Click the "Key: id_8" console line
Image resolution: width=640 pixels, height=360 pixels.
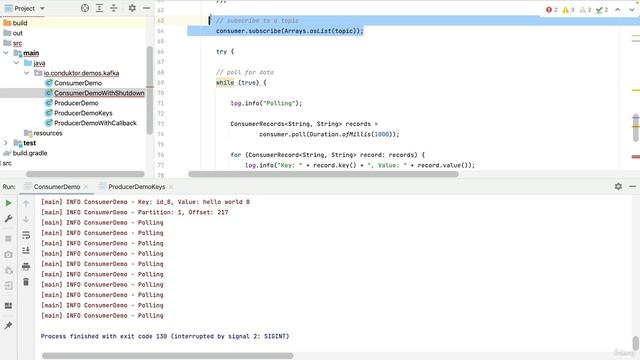145,202
